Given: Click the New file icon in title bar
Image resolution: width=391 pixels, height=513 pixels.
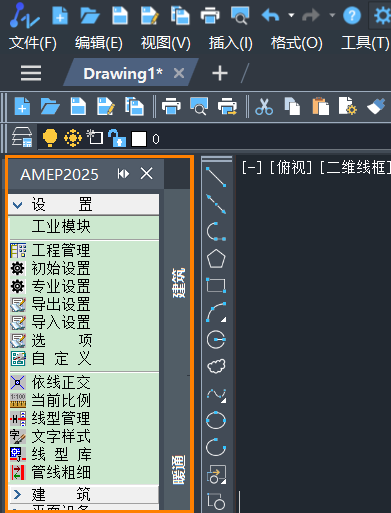Looking at the screenshot, I should 60,15.
